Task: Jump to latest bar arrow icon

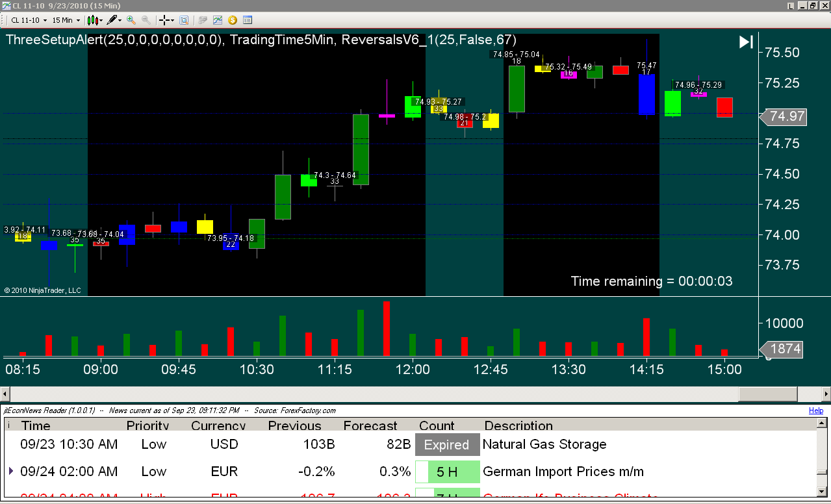Action: pos(746,42)
